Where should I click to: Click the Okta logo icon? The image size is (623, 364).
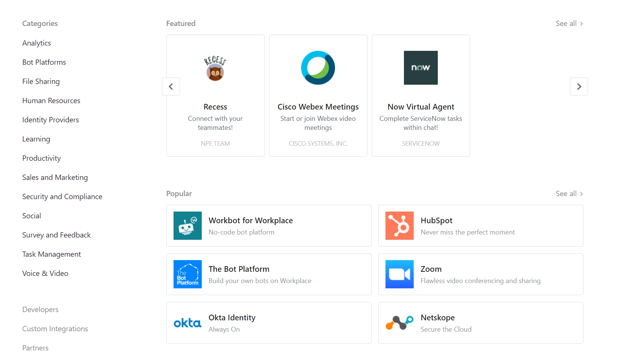pos(187,323)
